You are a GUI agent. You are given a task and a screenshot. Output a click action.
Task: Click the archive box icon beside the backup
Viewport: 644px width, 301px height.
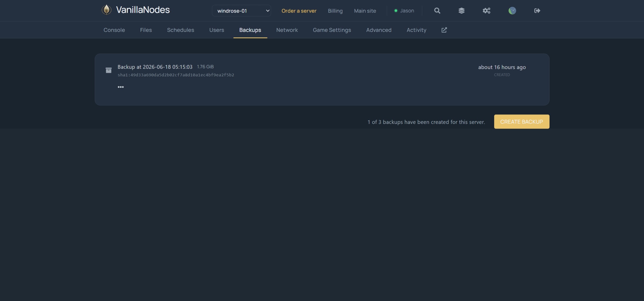point(109,70)
